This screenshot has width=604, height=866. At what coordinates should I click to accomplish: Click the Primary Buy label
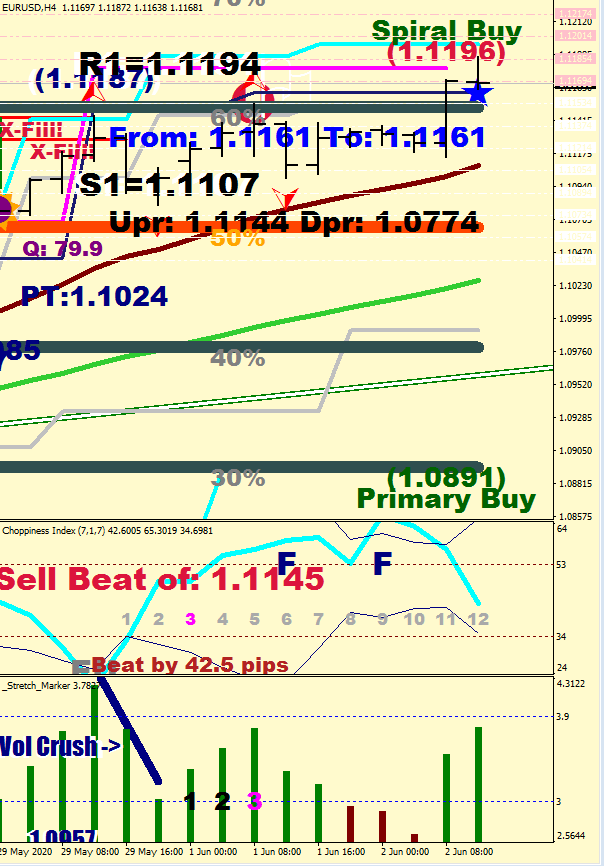click(x=446, y=498)
